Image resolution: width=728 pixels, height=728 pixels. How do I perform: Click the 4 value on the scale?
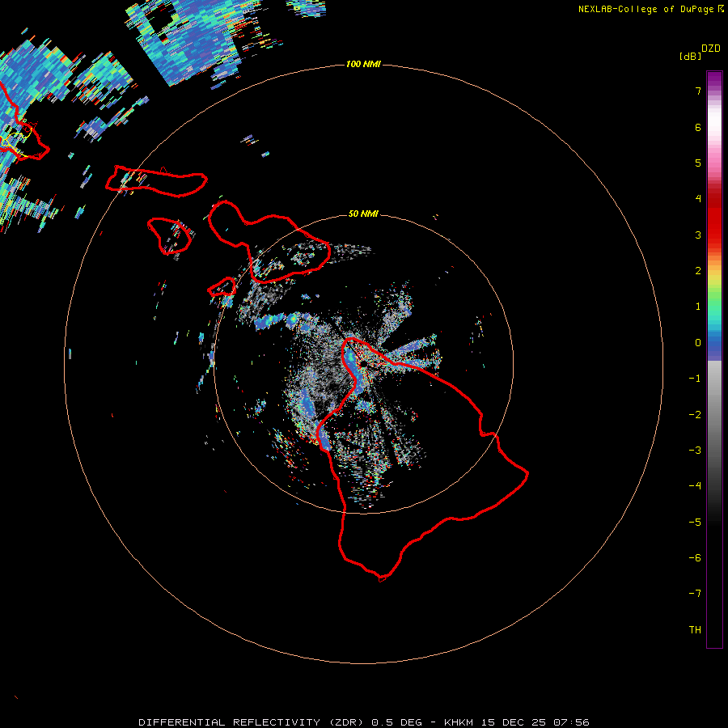click(698, 199)
